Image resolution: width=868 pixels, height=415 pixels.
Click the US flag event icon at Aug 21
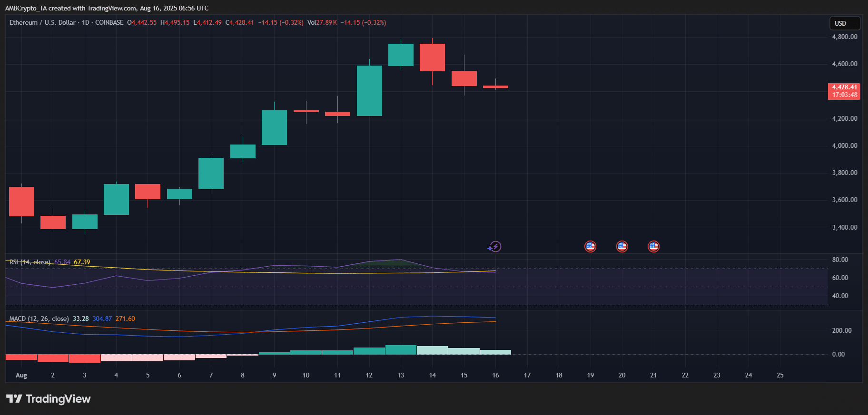(653, 246)
